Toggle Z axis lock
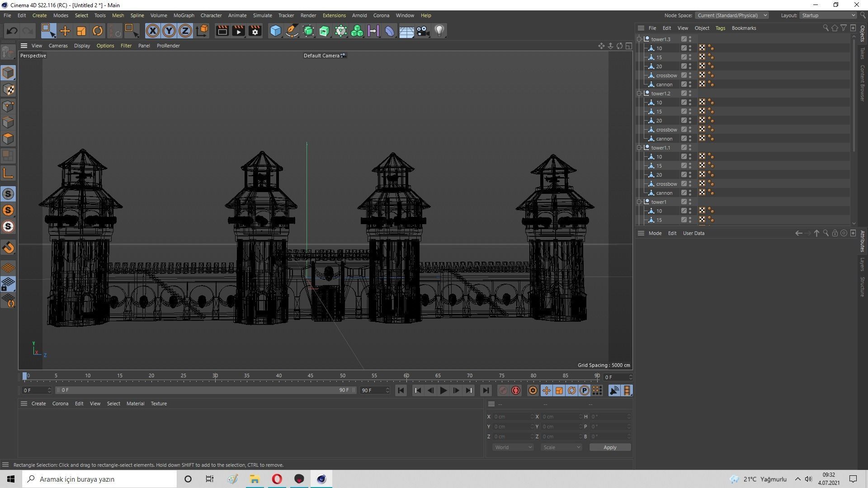 coord(185,31)
